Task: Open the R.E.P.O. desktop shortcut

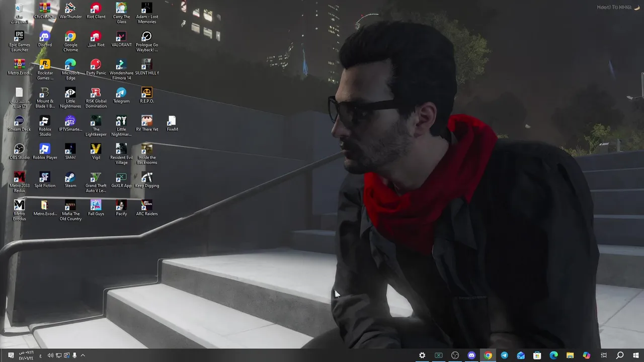Action: [x=146, y=96]
